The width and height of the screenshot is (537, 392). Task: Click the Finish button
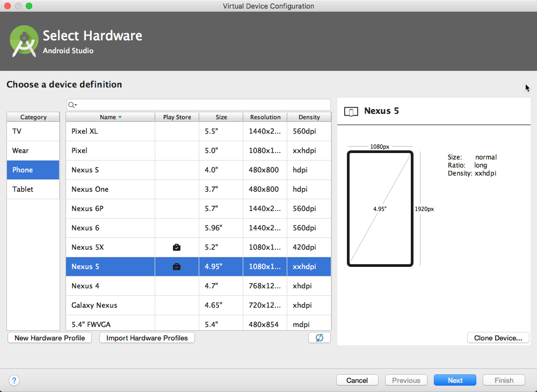click(x=504, y=380)
